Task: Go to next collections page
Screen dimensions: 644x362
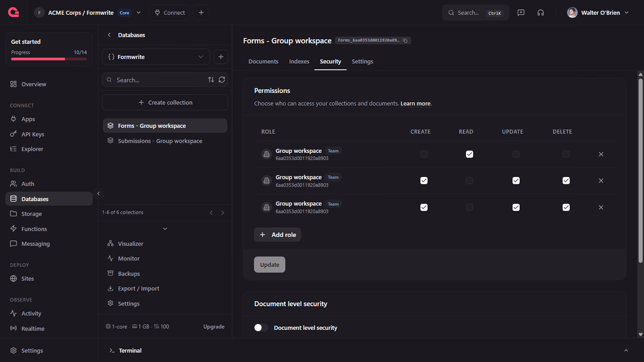Action: click(222, 213)
